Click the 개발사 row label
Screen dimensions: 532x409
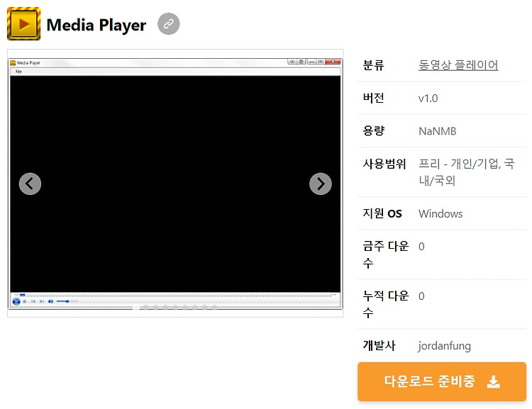point(379,346)
